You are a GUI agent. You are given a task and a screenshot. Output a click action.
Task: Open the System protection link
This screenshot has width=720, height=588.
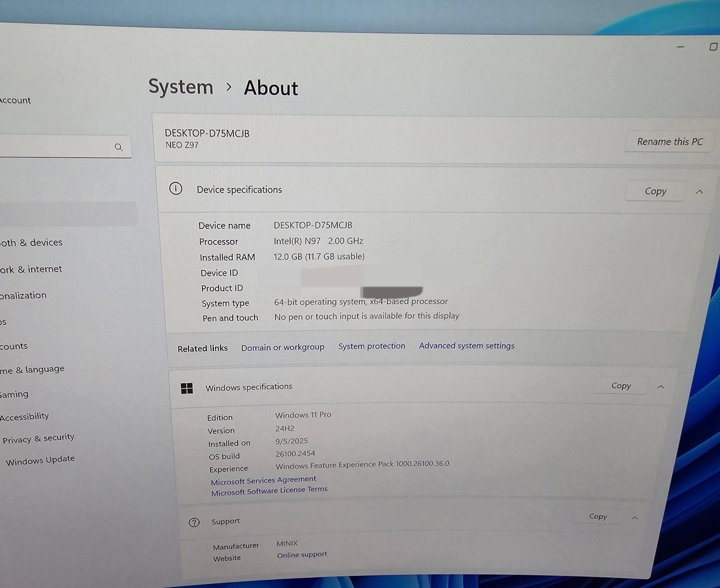coord(372,346)
